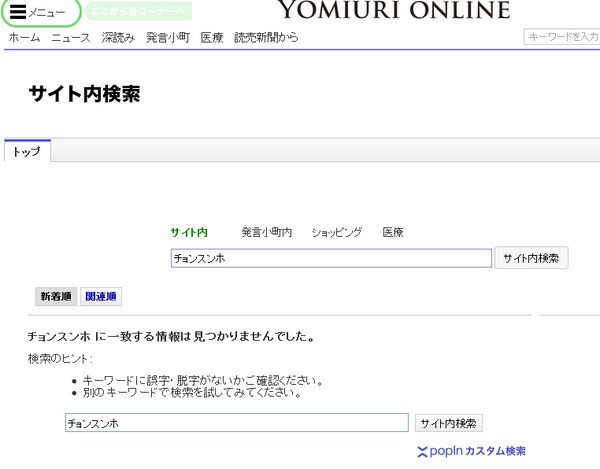Screen dimensions: 600x469
Task: Open the ニュース navigation item
Action: pyautogui.click(x=71, y=37)
